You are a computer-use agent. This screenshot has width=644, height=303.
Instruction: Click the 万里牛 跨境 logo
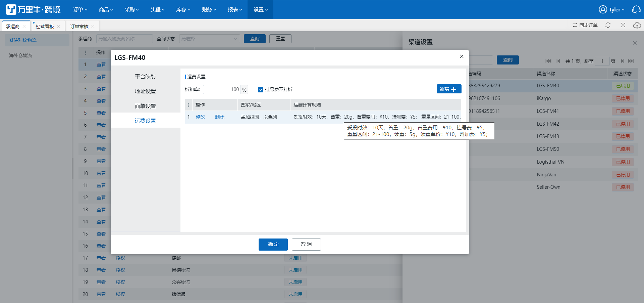(33, 9)
